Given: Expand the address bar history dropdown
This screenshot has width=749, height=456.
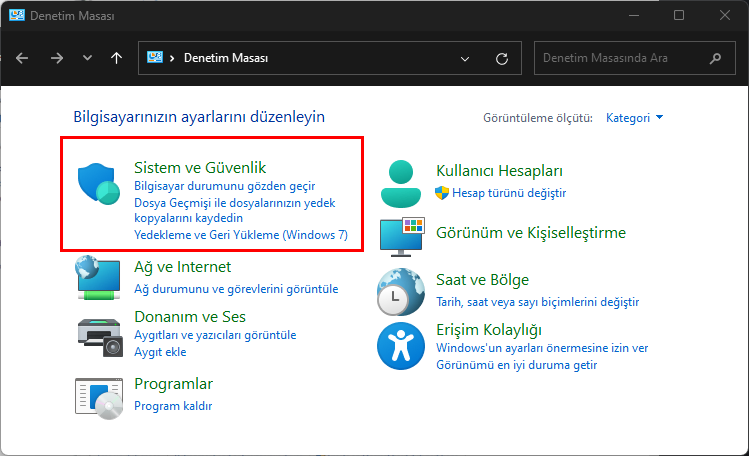Looking at the screenshot, I should tap(465, 59).
